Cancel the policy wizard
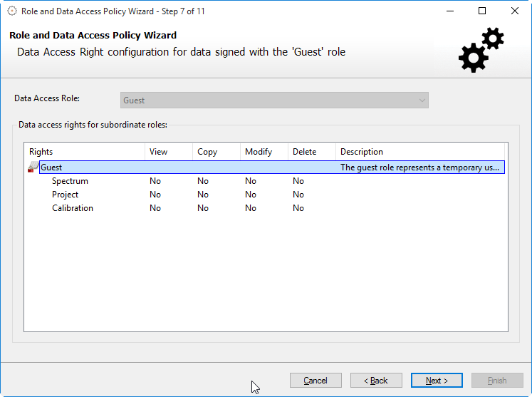 tap(315, 381)
